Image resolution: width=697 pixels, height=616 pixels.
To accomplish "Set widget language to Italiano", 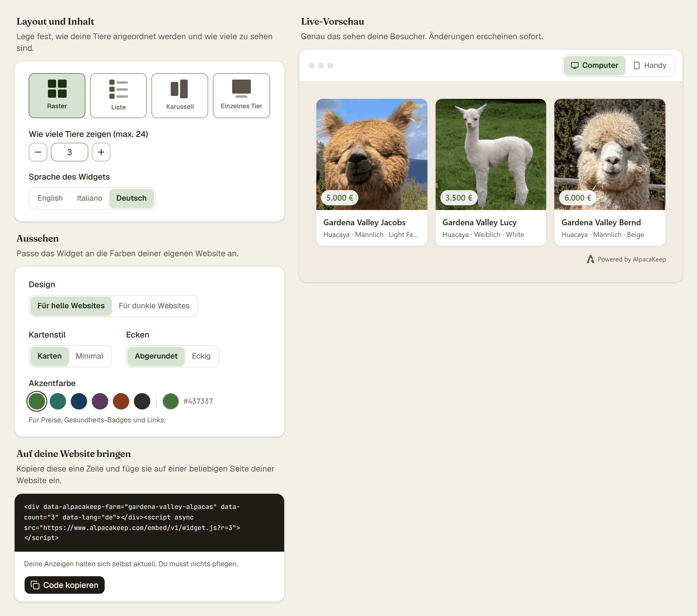I will (89, 198).
